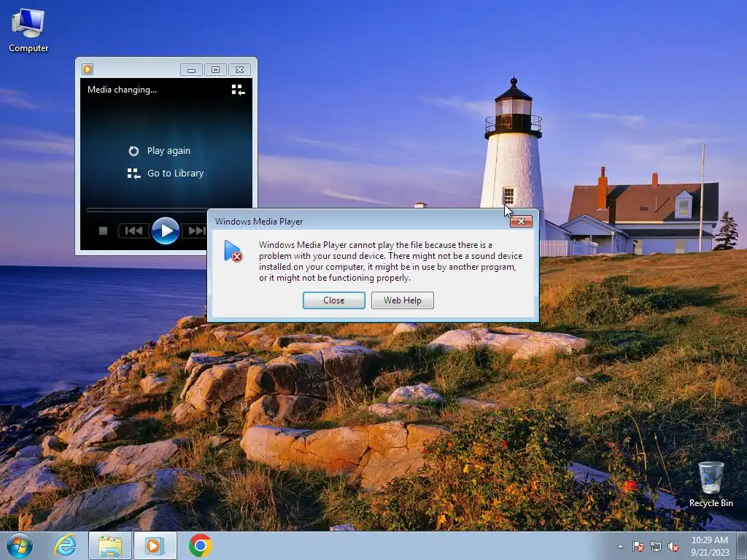Click the 'Media changing...' status text
The image size is (747, 560).
coord(122,90)
